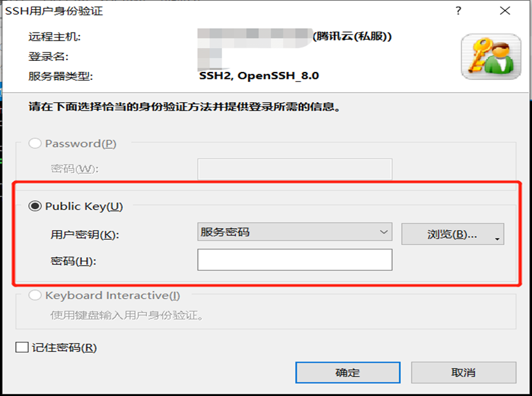Click the 使用键盘输入用户身份验证 description text

(127, 315)
